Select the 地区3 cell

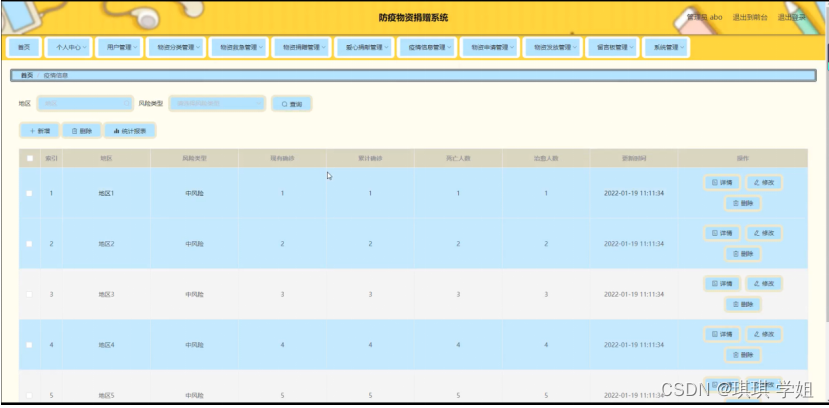coord(106,294)
